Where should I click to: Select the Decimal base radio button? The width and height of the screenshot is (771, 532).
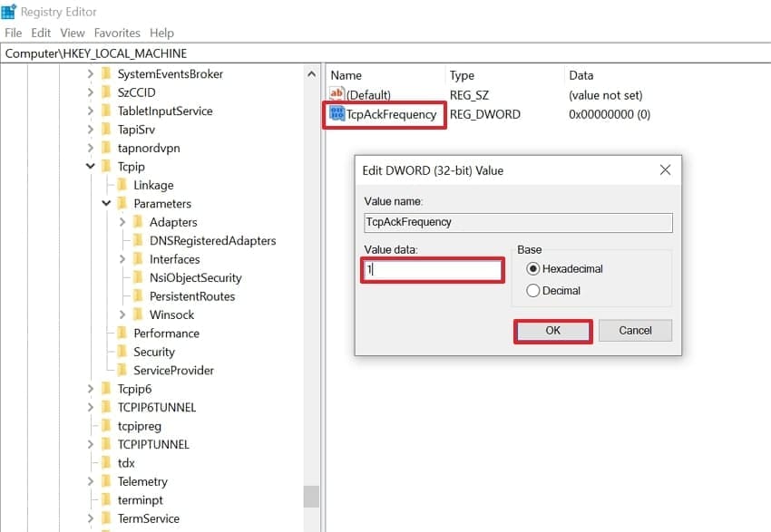[532, 290]
